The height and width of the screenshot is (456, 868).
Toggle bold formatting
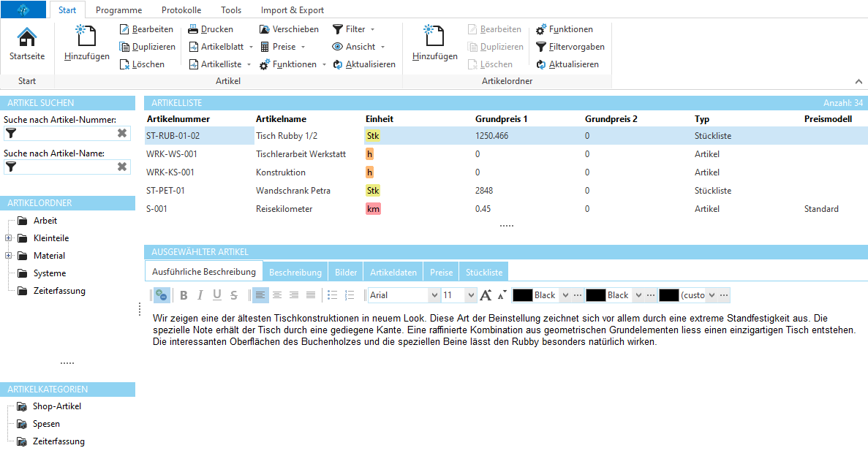[x=184, y=295]
